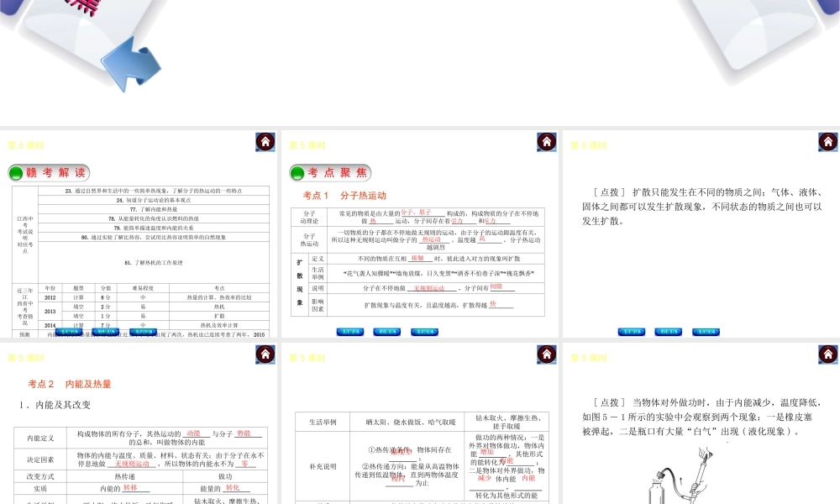The width and height of the screenshot is (840, 504).
Task: Click the left blue nav button on 赣考解读 slide
Action: (68, 332)
